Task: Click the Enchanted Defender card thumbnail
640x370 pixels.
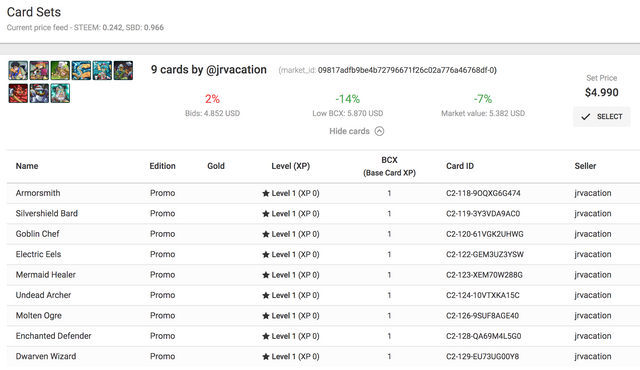Action: (x=39, y=93)
